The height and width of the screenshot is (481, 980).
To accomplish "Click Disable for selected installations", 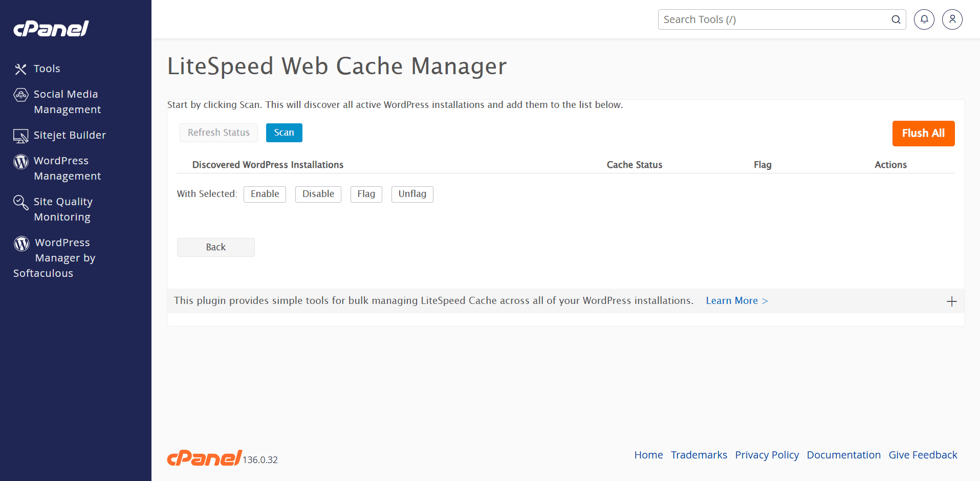I will tap(318, 194).
